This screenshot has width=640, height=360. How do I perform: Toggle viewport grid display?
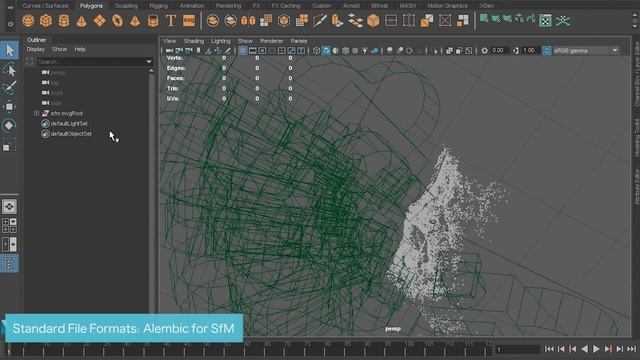pyautogui.click(x=242, y=51)
